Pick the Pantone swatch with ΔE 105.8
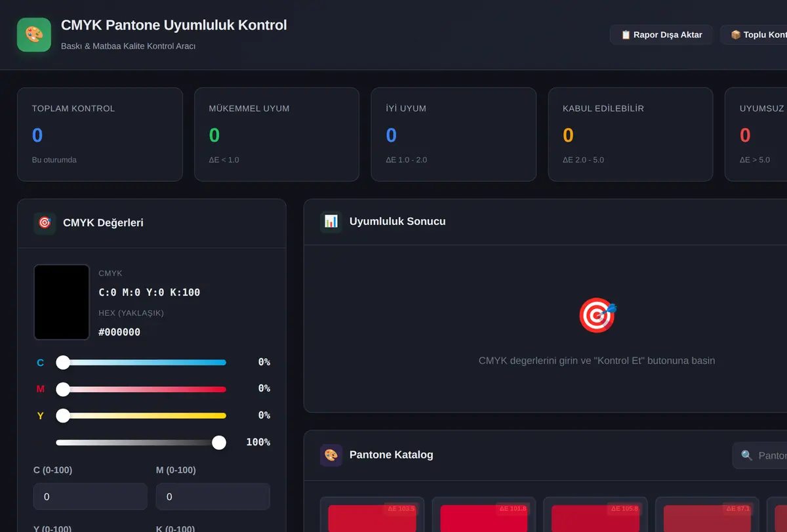 [595, 515]
